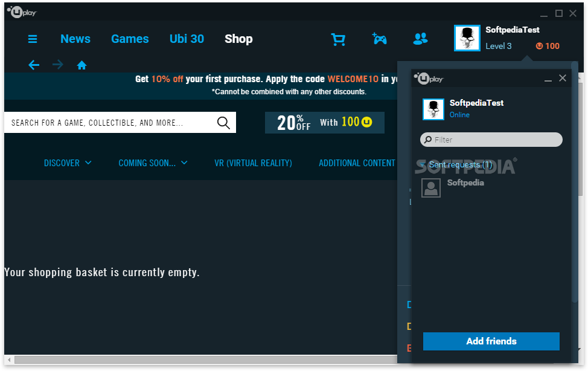Viewport: 588px width, 371px height.
Task: Click the Level 3 label
Action: 499,46
